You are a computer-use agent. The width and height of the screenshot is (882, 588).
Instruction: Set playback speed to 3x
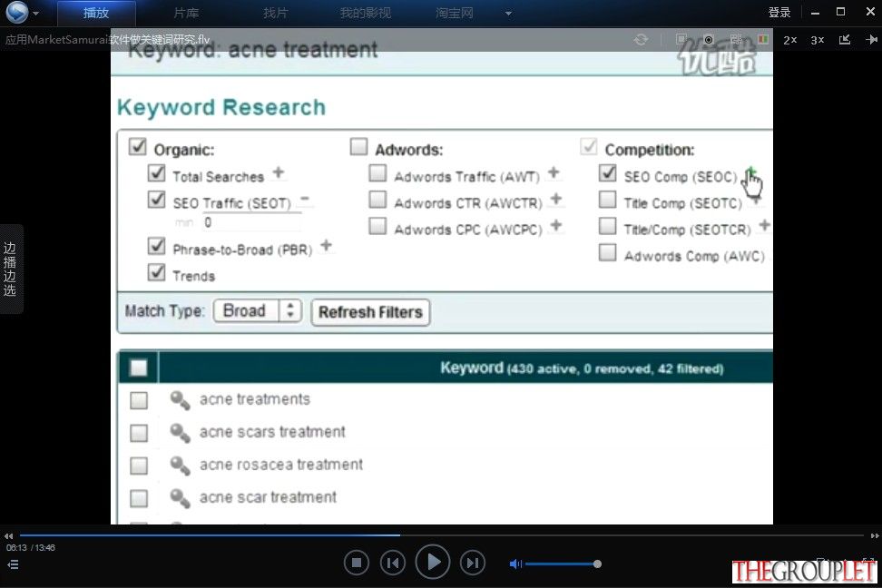[x=817, y=40]
